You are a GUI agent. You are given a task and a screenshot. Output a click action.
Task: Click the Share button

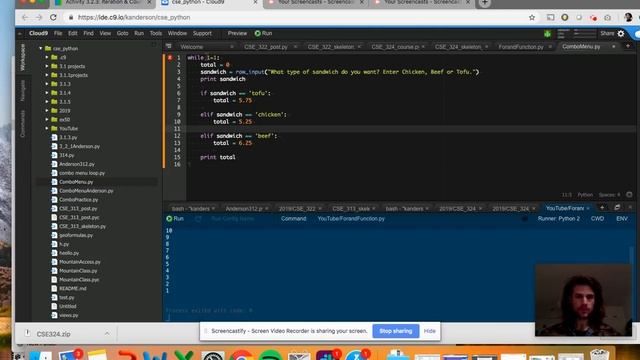coord(607,33)
